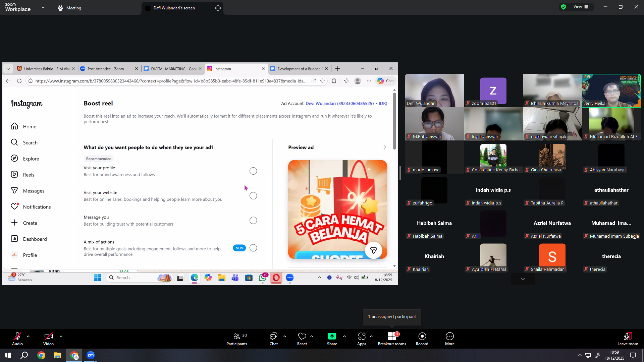The image size is (644, 362).
Task: Open Windows search on host taskbar
Action: point(24,355)
